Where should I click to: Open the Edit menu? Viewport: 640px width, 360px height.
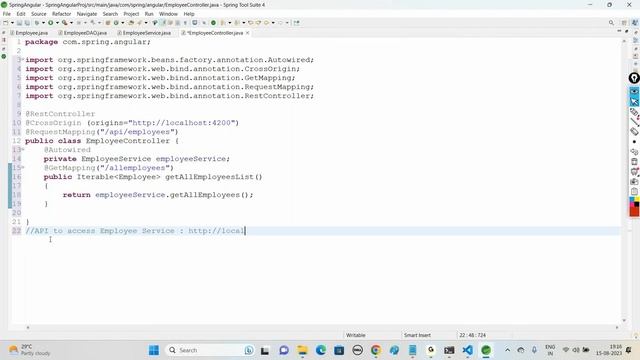21,14
